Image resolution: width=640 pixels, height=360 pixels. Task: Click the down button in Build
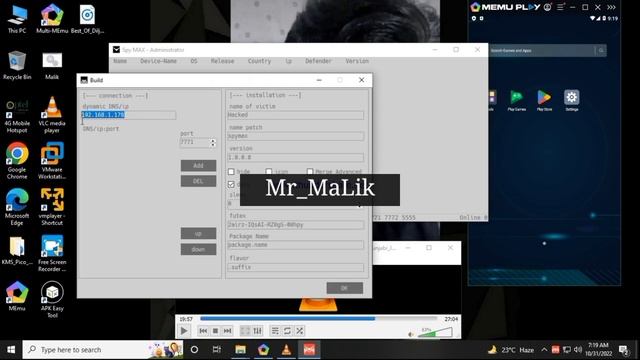click(198, 249)
